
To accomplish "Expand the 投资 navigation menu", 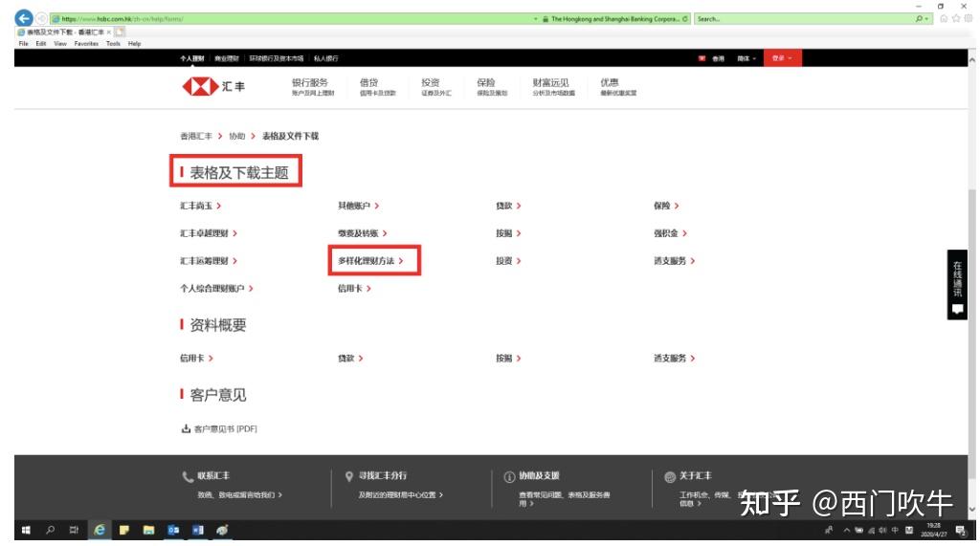I will (435, 86).
